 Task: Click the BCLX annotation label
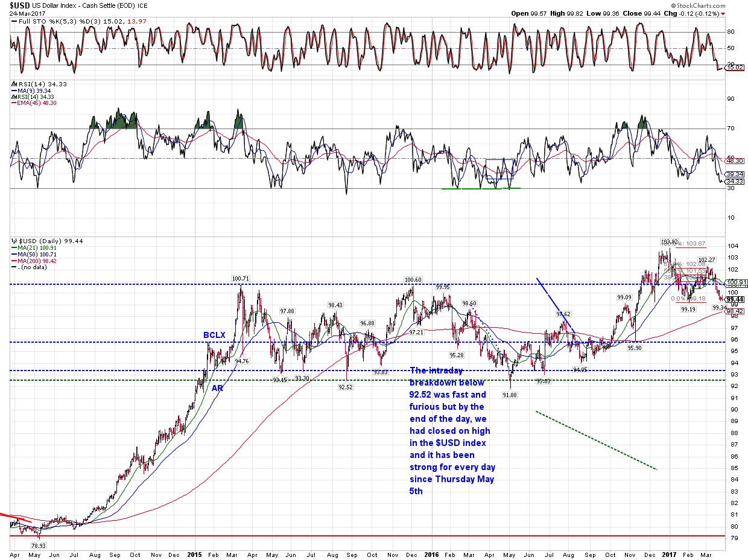pos(214,334)
